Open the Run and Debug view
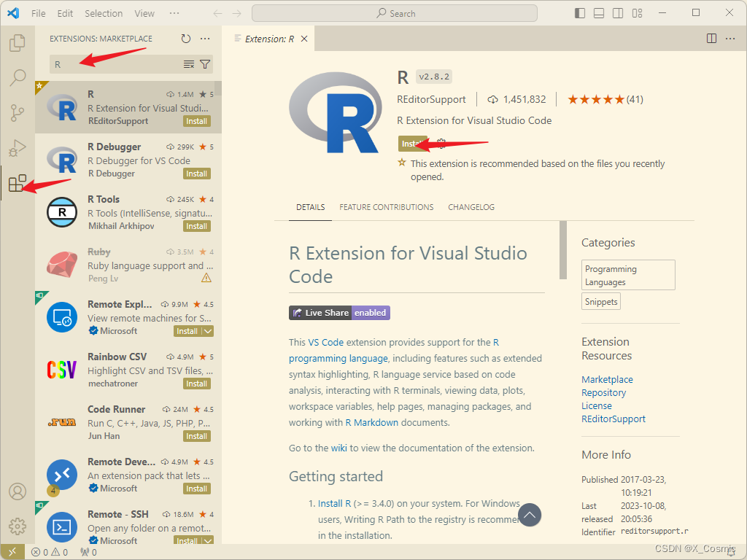Image resolution: width=747 pixels, height=560 pixels. point(18,148)
